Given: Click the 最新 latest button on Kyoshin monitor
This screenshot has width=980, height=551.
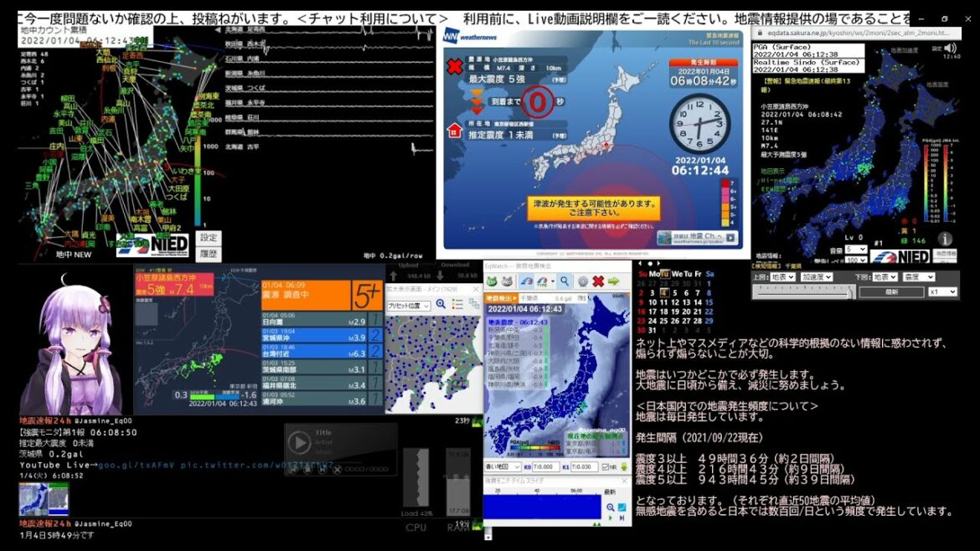Looking at the screenshot, I should pos(891,291).
